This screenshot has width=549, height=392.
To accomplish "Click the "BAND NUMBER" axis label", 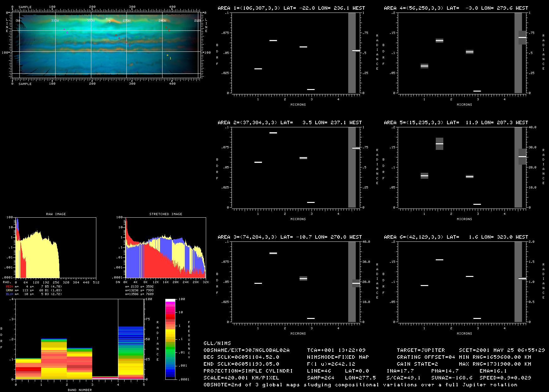I will (80, 390).
